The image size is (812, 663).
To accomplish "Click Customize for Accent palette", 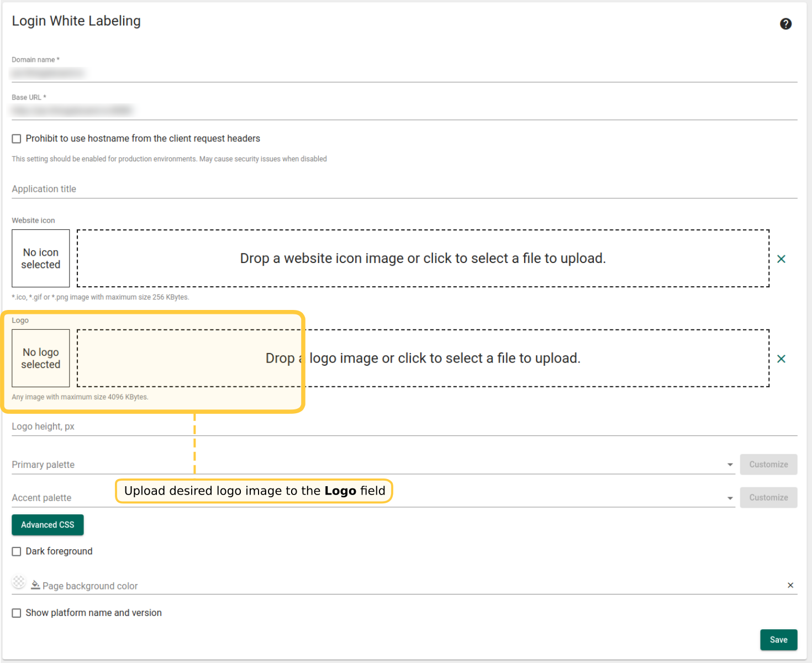I will tap(768, 498).
